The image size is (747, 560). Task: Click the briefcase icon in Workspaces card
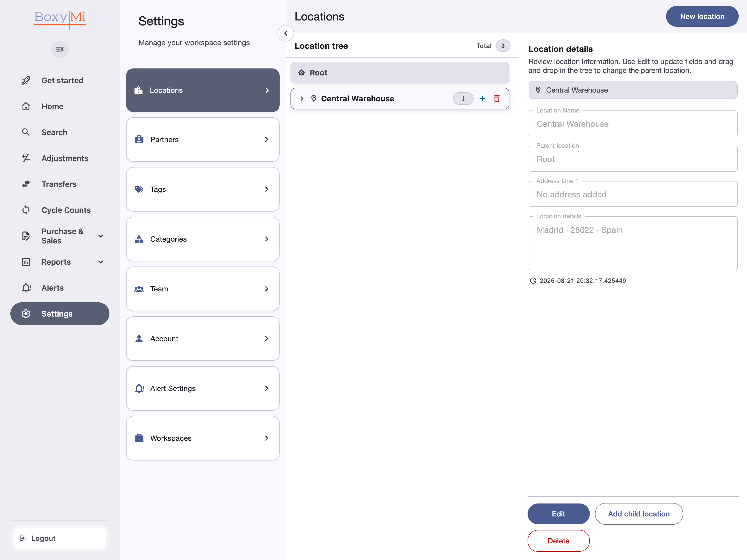139,438
